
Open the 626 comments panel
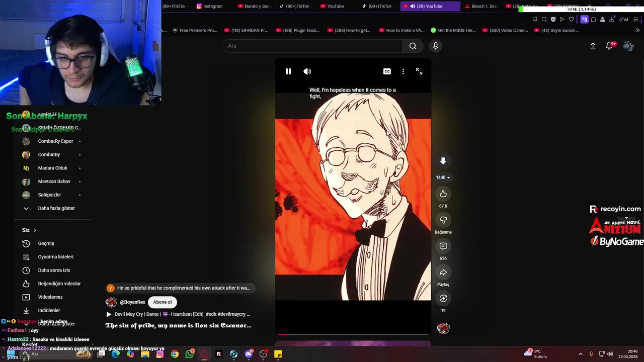coord(443,246)
